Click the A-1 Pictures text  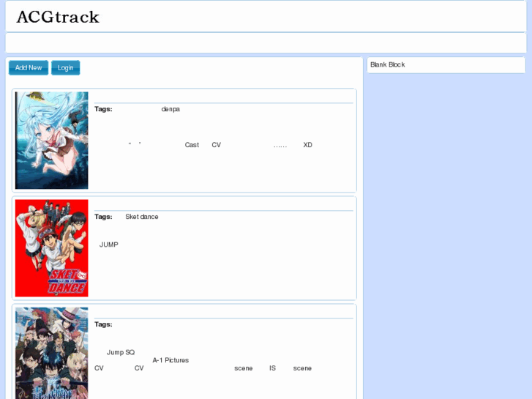(x=171, y=360)
